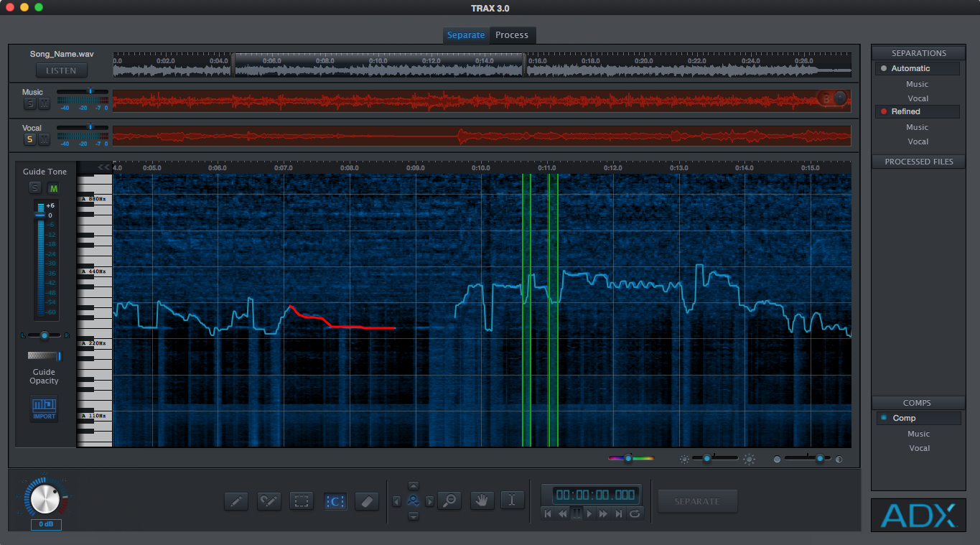Select the Automatic separation
Image resolution: width=980 pixels, height=545 pixels.
917,68
